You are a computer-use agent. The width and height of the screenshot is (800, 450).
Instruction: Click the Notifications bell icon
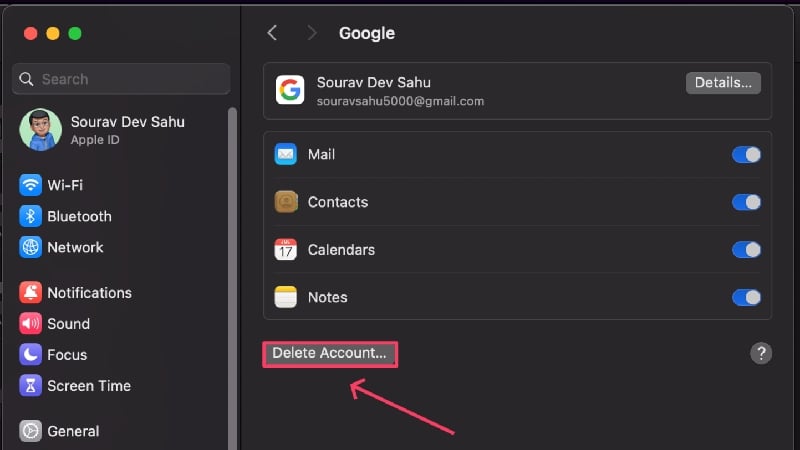click(x=30, y=292)
